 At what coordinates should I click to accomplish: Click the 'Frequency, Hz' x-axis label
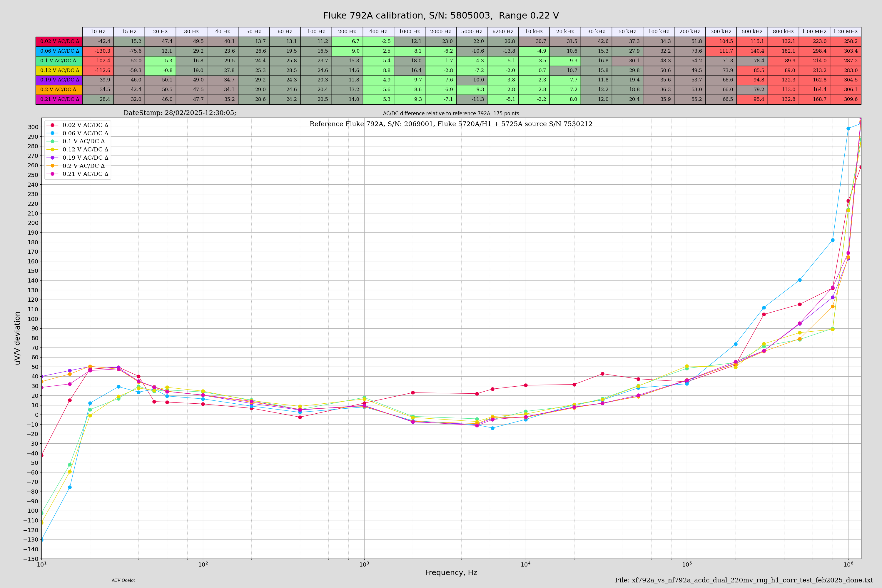451,573
